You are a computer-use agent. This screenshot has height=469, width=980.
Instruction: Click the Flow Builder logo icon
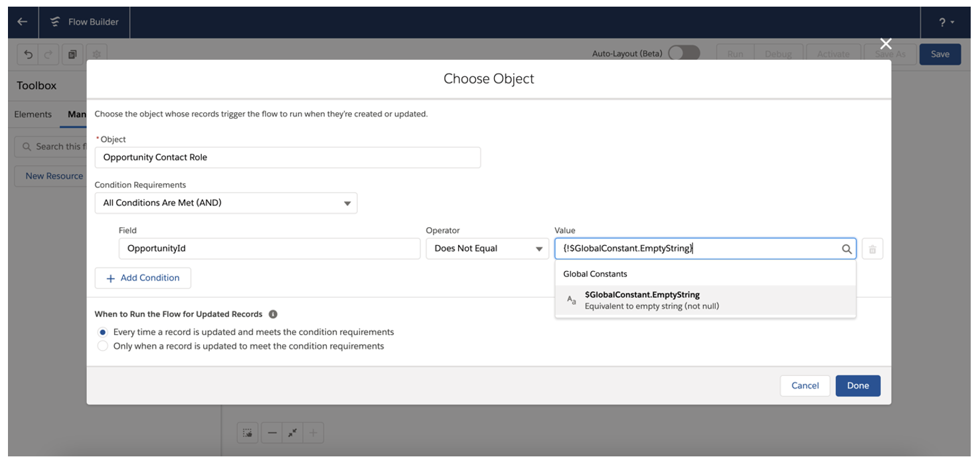pos(56,22)
